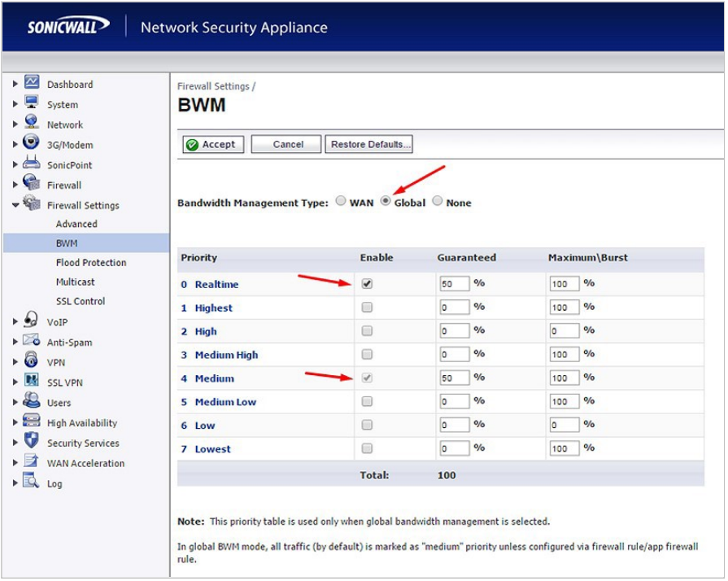Click the Network globe icon
Screen dimensions: 728x581
click(x=32, y=123)
